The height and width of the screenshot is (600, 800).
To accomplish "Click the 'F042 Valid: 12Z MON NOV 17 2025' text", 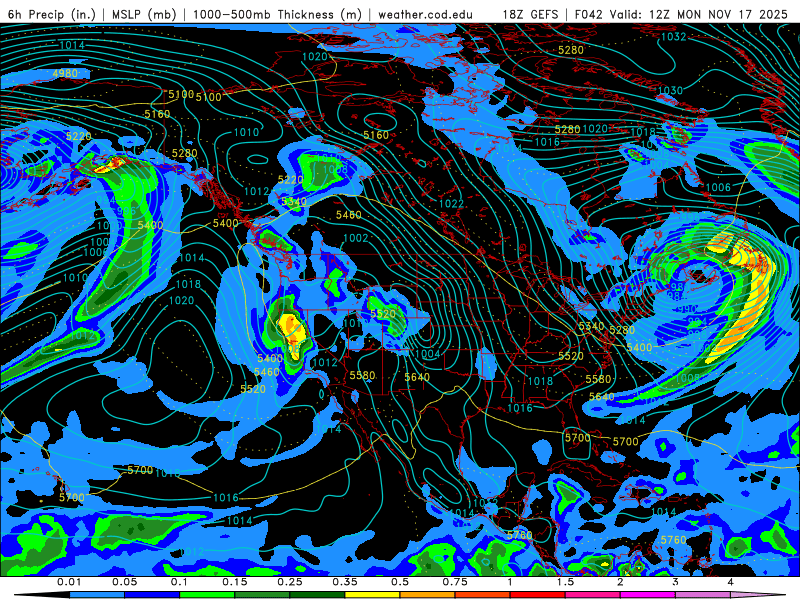I will click(x=681, y=14).
